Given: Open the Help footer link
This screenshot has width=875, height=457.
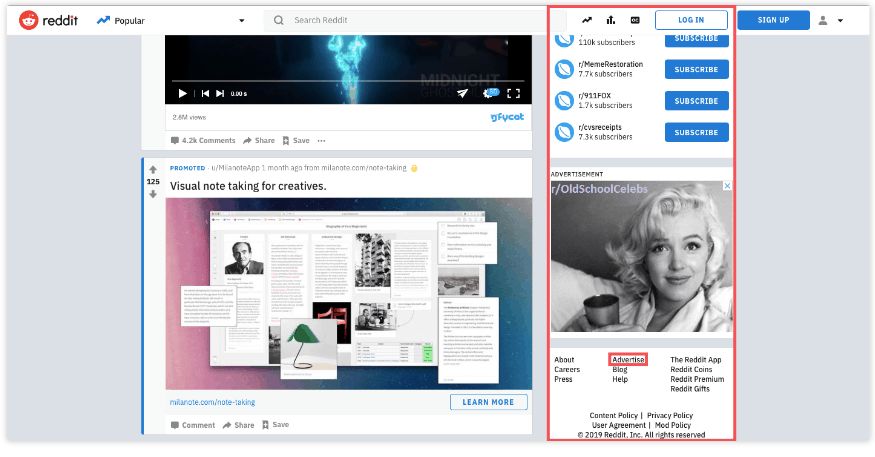Looking at the screenshot, I should (620, 379).
